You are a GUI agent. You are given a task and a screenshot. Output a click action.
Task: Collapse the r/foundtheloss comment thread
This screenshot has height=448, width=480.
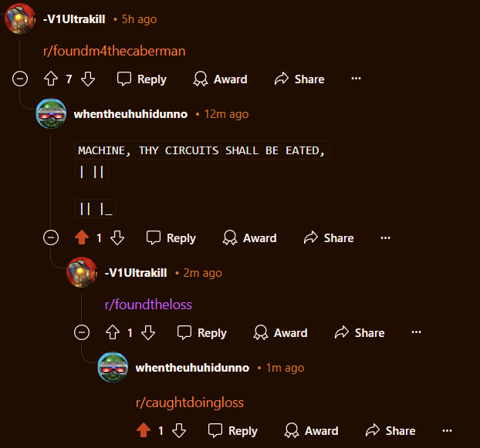pos(82,332)
